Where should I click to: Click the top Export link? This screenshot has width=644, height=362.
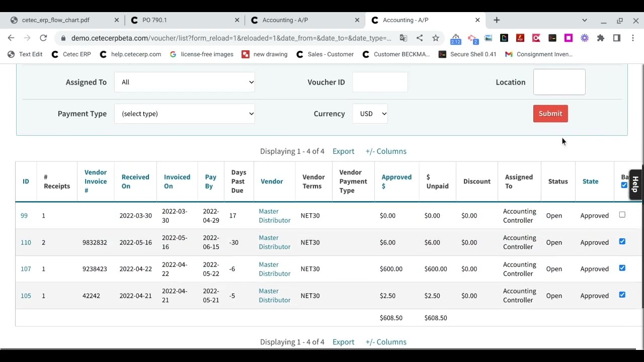[343, 151]
